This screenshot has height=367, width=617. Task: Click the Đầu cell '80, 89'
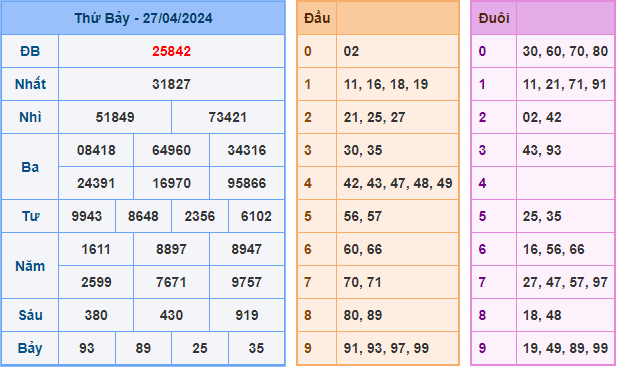click(x=397, y=315)
